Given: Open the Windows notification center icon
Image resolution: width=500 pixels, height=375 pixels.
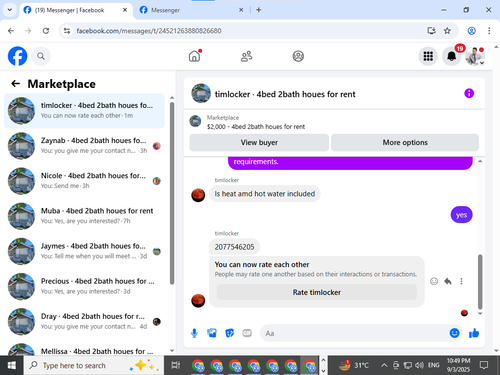Looking at the screenshot, I should [484, 365].
